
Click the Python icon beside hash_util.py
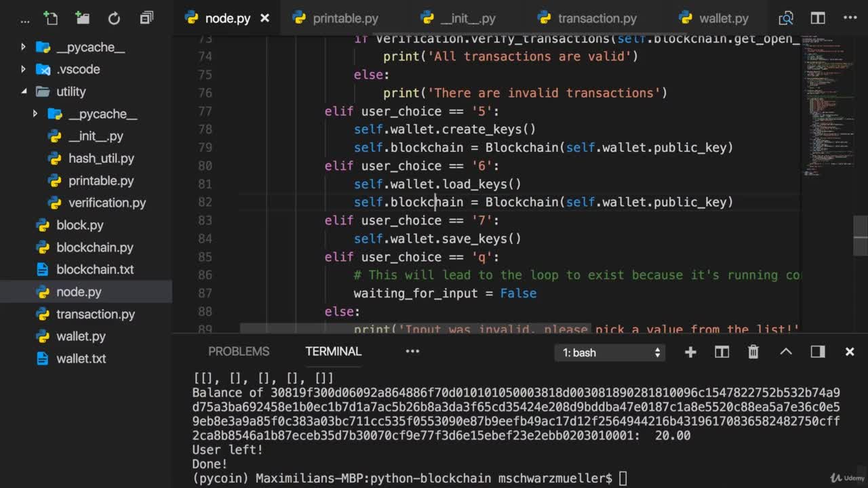(x=55, y=159)
